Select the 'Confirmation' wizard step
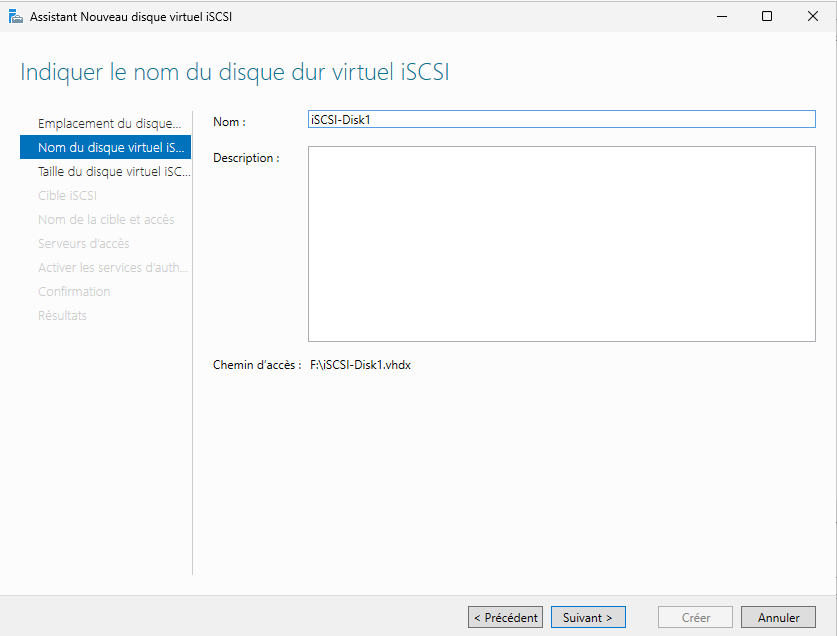This screenshot has width=837, height=636. 74,291
